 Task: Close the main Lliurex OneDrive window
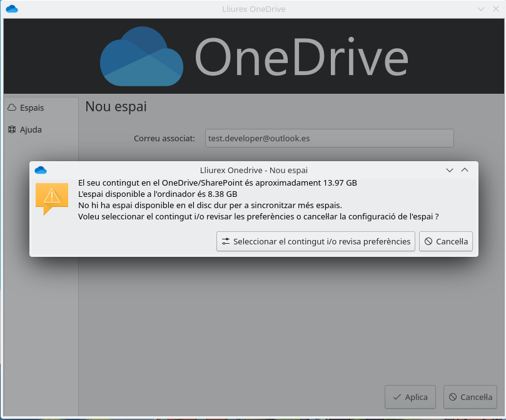click(495, 9)
